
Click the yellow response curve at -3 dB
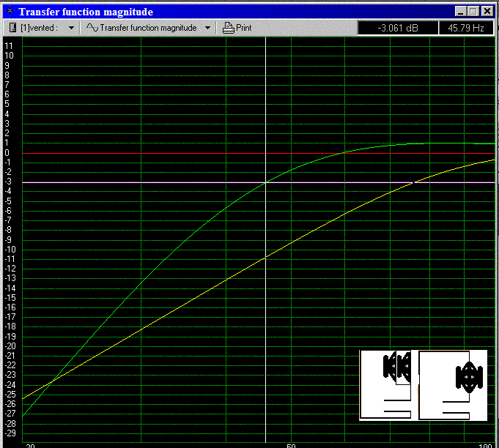coord(413,182)
